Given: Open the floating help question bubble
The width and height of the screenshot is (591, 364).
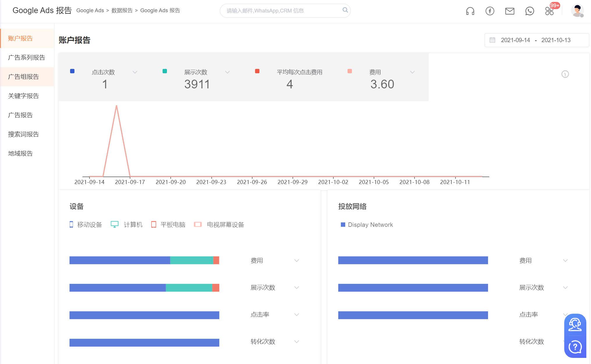Looking at the screenshot, I should pos(575,347).
